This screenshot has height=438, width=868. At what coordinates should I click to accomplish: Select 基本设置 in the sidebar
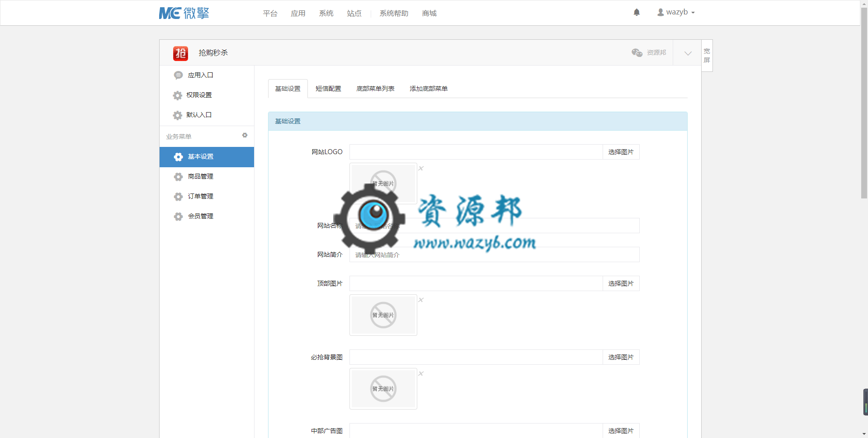point(207,157)
